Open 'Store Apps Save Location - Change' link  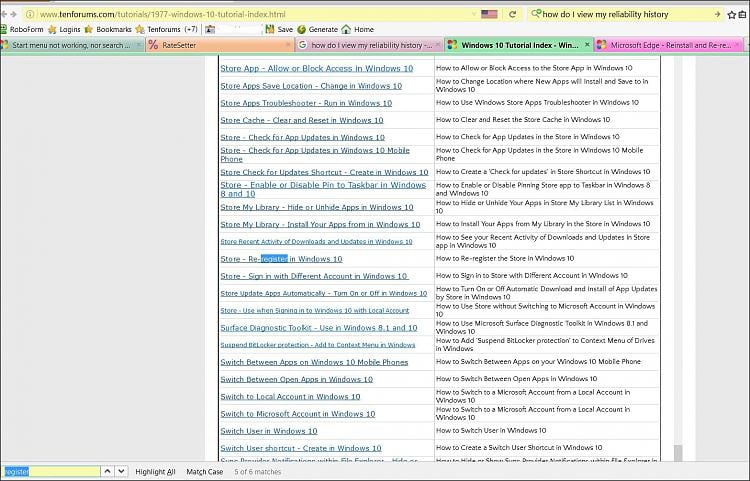(311, 86)
